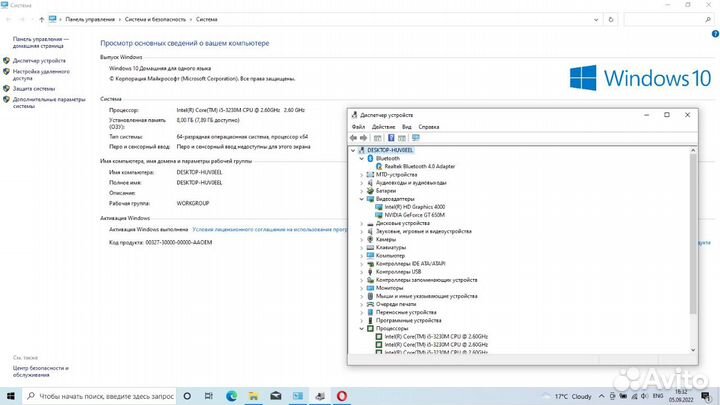Open the address bar history dropdown
Viewport: 720px width, 405px height.
click(x=596, y=20)
